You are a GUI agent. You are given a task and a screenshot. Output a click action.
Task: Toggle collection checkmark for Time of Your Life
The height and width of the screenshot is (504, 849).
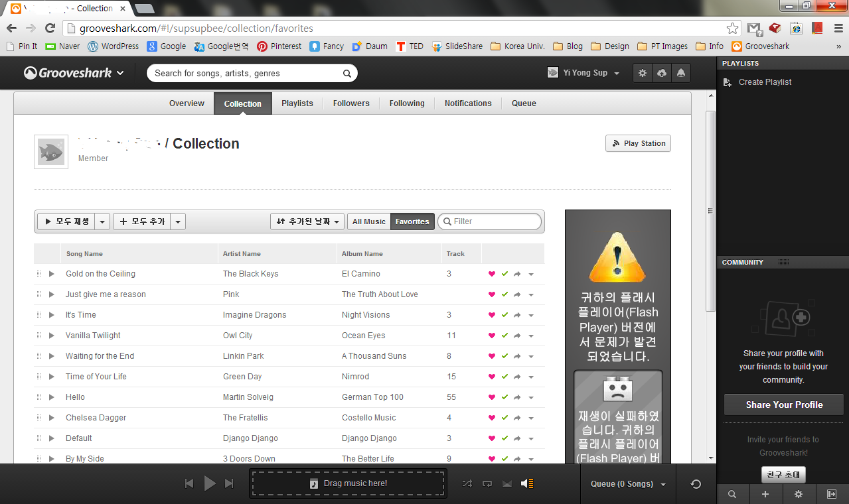point(504,377)
